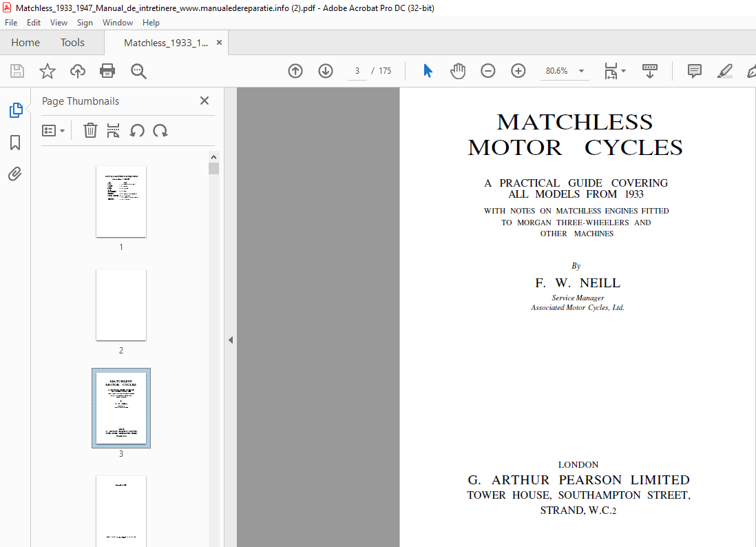The image size is (756, 547).
Task: Open Page Thumbnails sidebar icon
Action: click(x=15, y=110)
